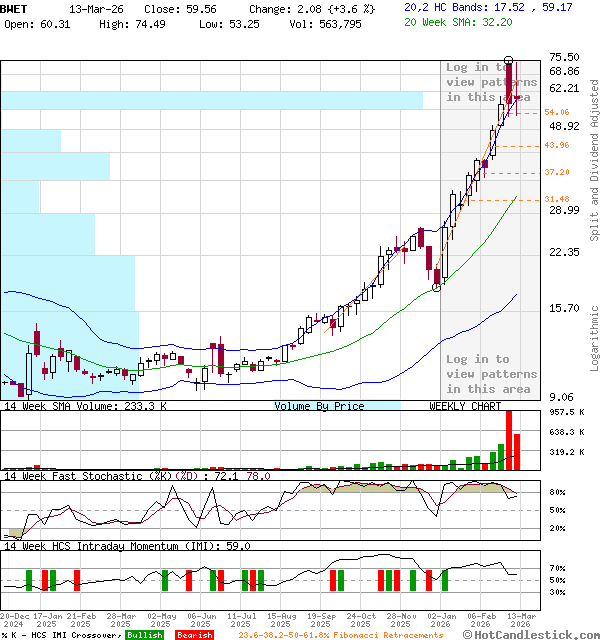600x640 pixels.
Task: Click the circled high marker at chart peak
Action: tap(509, 61)
